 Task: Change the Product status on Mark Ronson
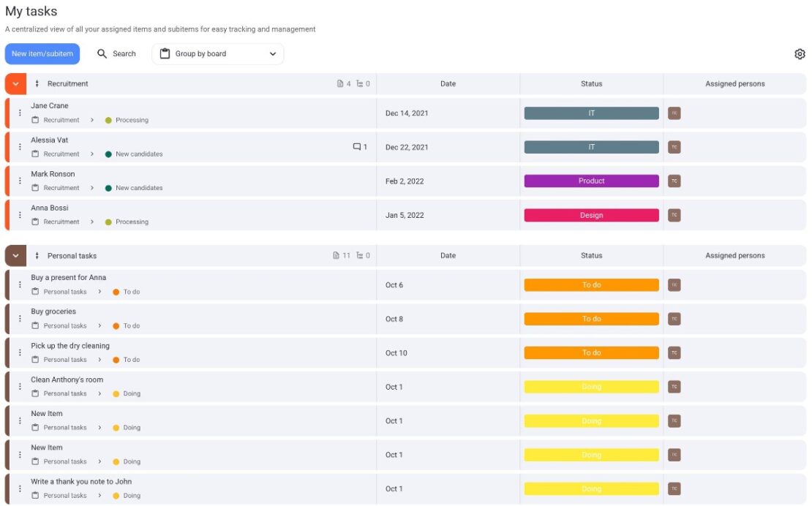pos(591,181)
